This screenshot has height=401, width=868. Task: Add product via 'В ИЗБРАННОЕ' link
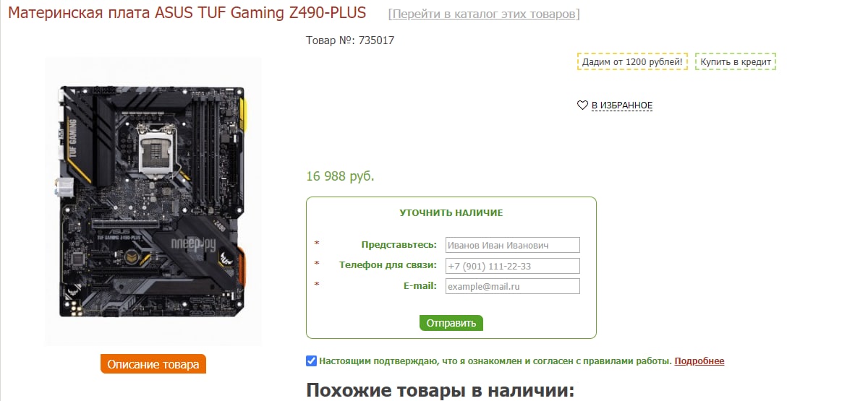(622, 105)
